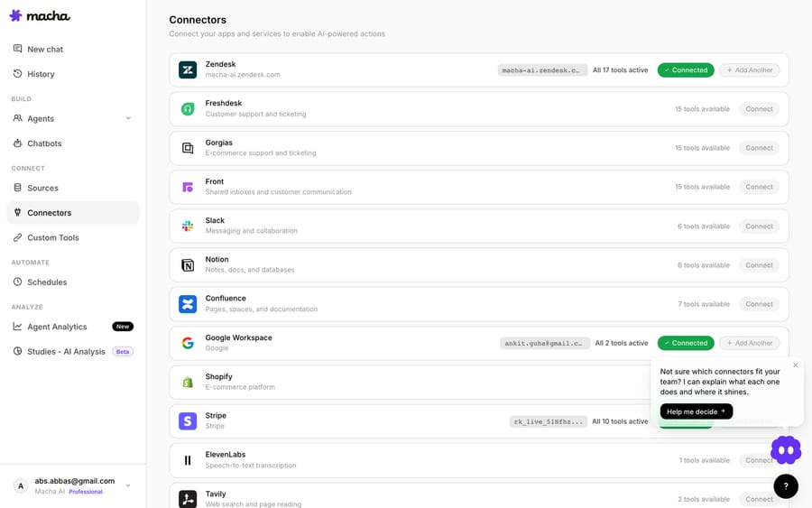
Task: Connect the Tavily connector
Action: coord(759,499)
